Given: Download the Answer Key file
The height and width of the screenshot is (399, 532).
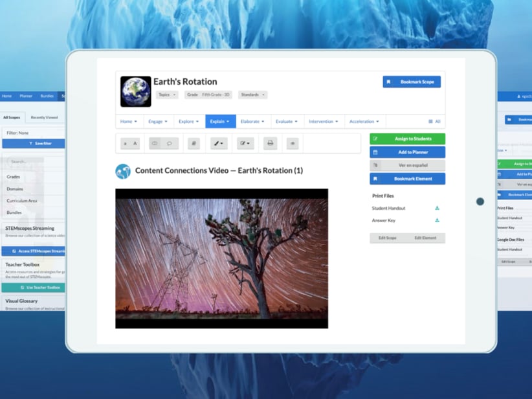Looking at the screenshot, I should pyautogui.click(x=437, y=221).
